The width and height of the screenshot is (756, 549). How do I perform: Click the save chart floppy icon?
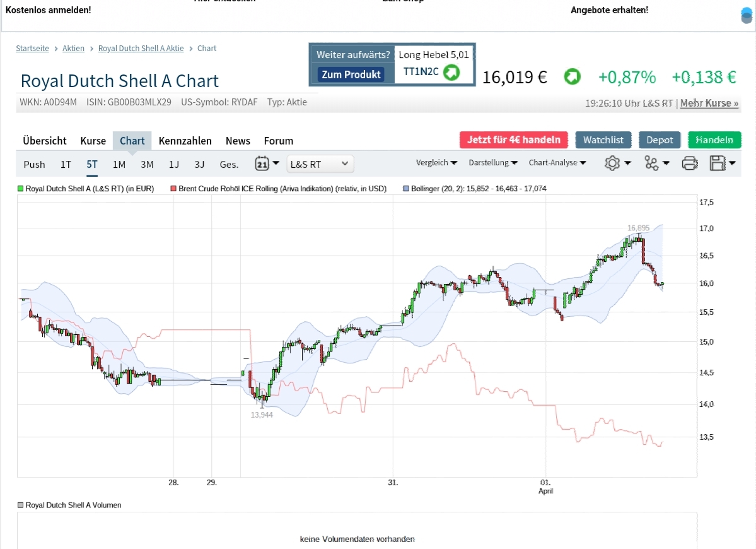[718, 164]
